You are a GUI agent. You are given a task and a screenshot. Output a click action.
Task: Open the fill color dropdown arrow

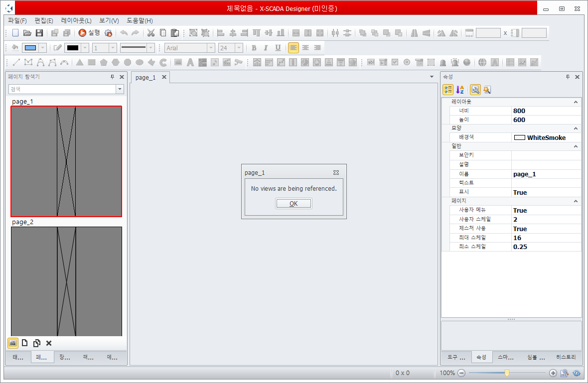click(x=42, y=48)
